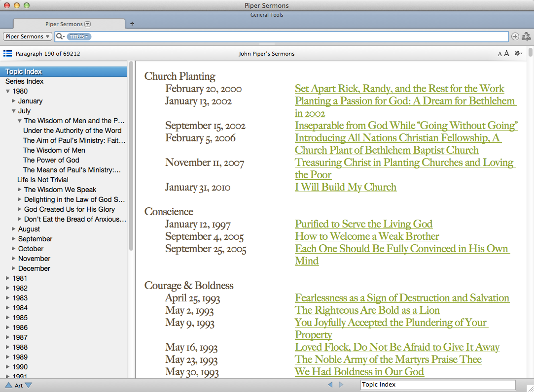Select the Piper Sermons tab
Screen dimensions: 534x392
69,24
